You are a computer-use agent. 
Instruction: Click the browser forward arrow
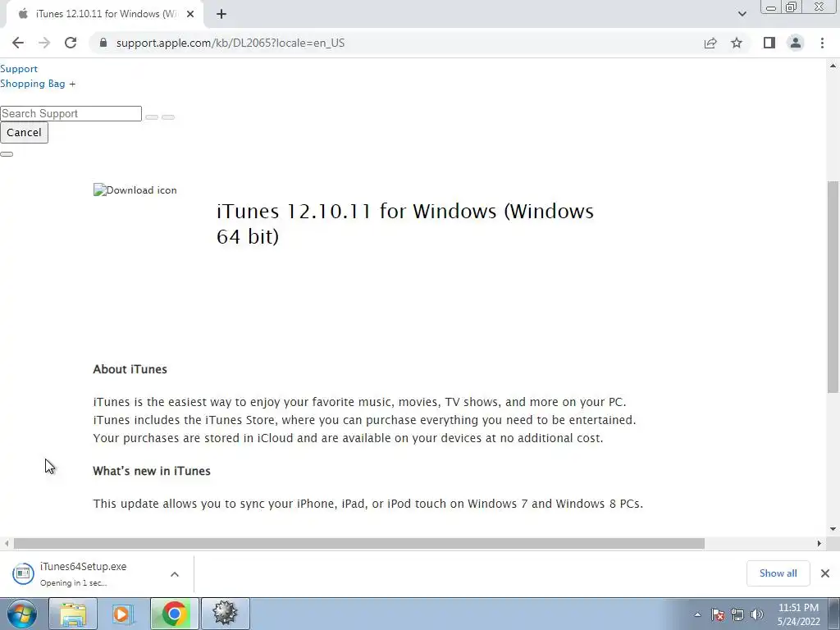click(44, 43)
